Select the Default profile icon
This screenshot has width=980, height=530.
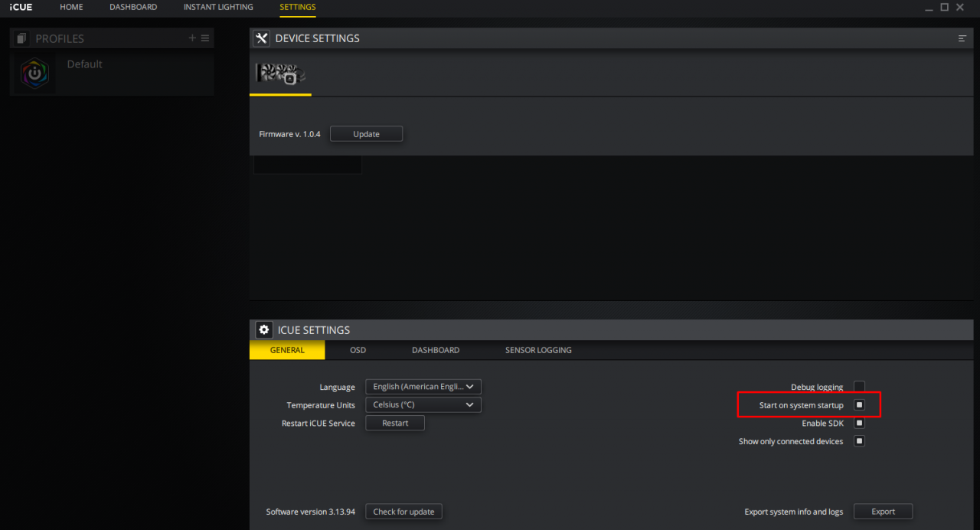(x=34, y=74)
